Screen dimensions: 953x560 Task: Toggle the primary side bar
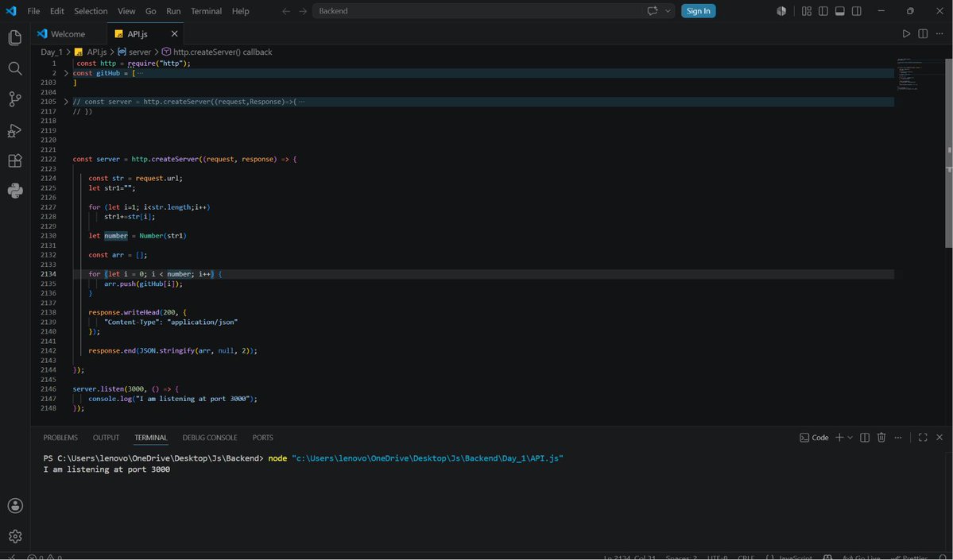(823, 11)
